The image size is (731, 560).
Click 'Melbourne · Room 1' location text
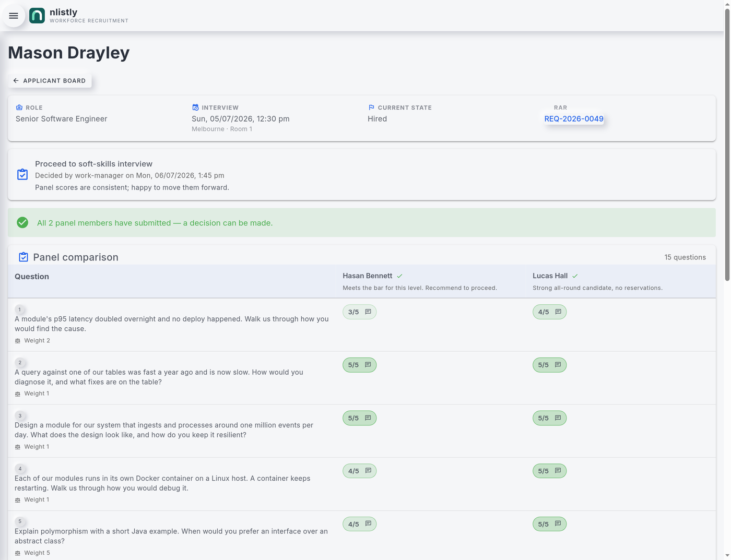click(222, 129)
